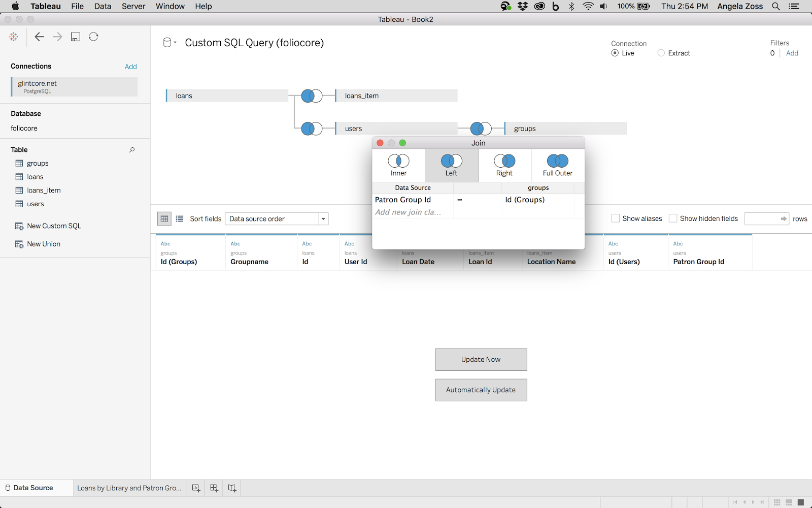The width and height of the screenshot is (812, 508).
Task: Open the Server menu
Action: pyautogui.click(x=133, y=6)
